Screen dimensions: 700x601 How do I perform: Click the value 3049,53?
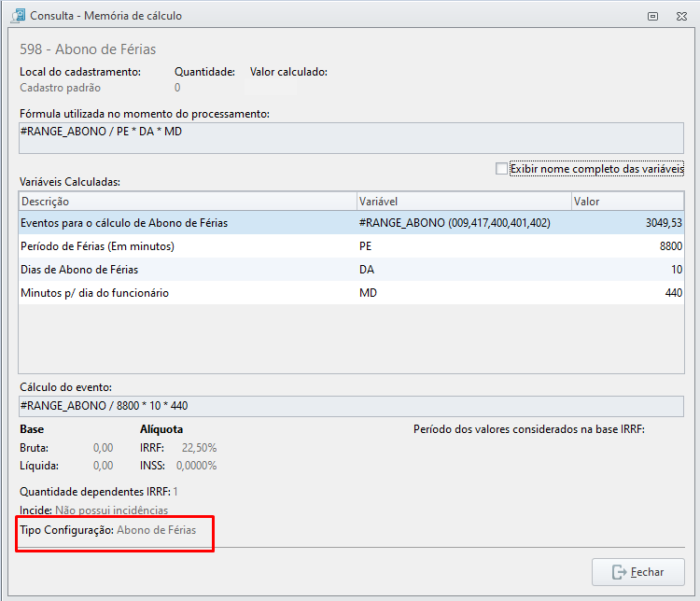[x=664, y=223]
